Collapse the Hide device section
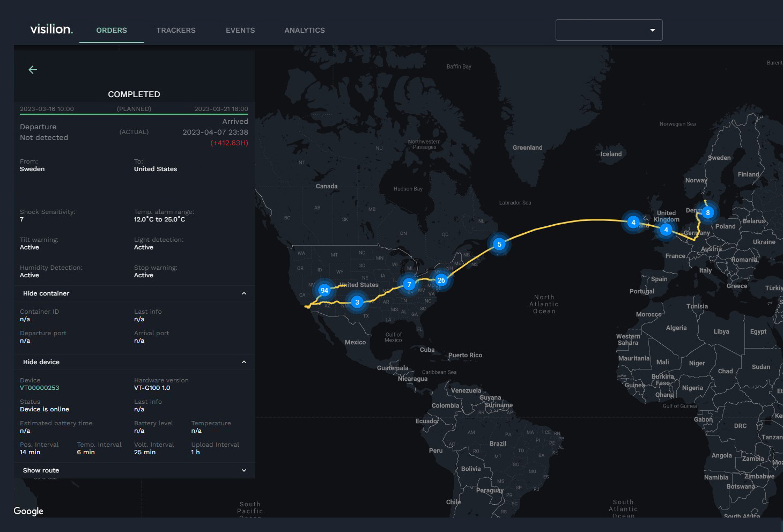The height and width of the screenshot is (532, 783). (134, 362)
